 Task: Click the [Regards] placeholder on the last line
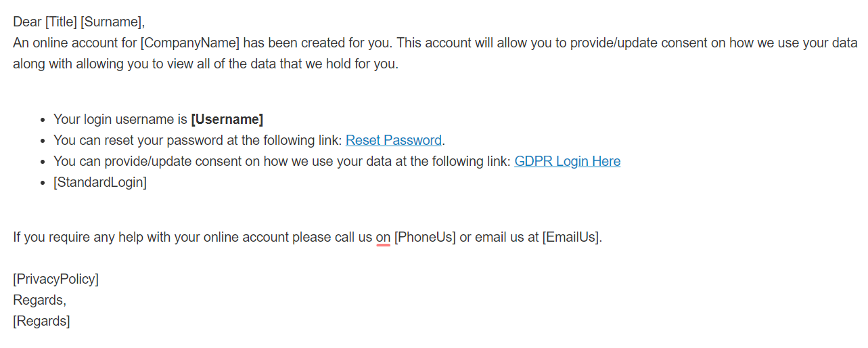[x=41, y=321]
